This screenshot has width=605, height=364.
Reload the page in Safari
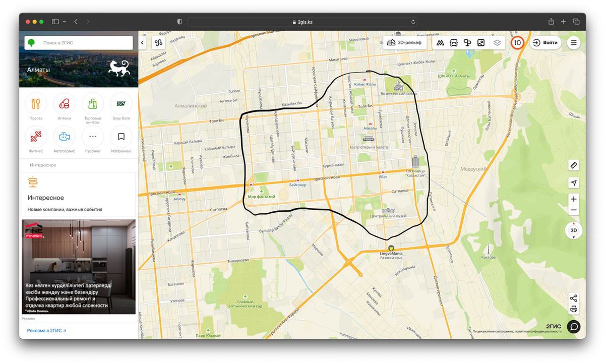click(413, 22)
